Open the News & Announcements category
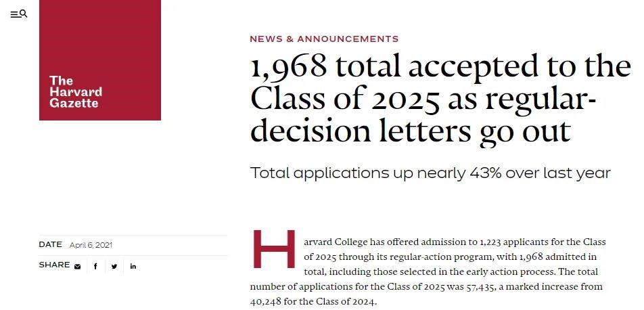The image size is (644, 310). [324, 39]
